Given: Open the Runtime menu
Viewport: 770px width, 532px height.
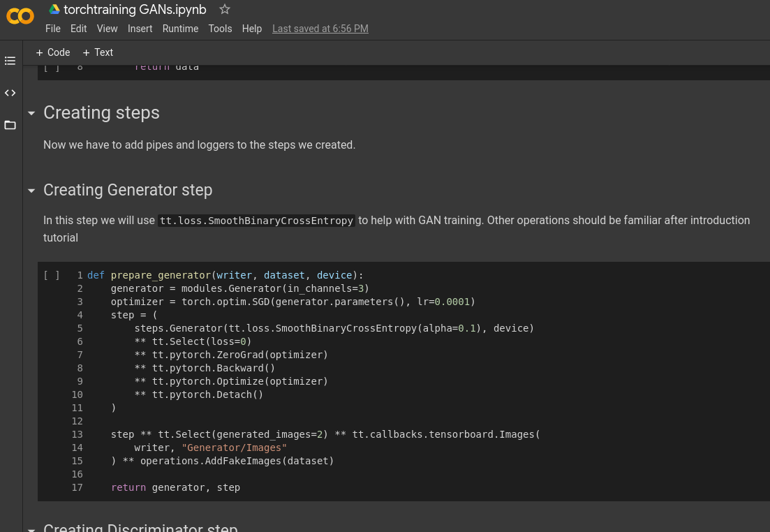Looking at the screenshot, I should (180, 29).
